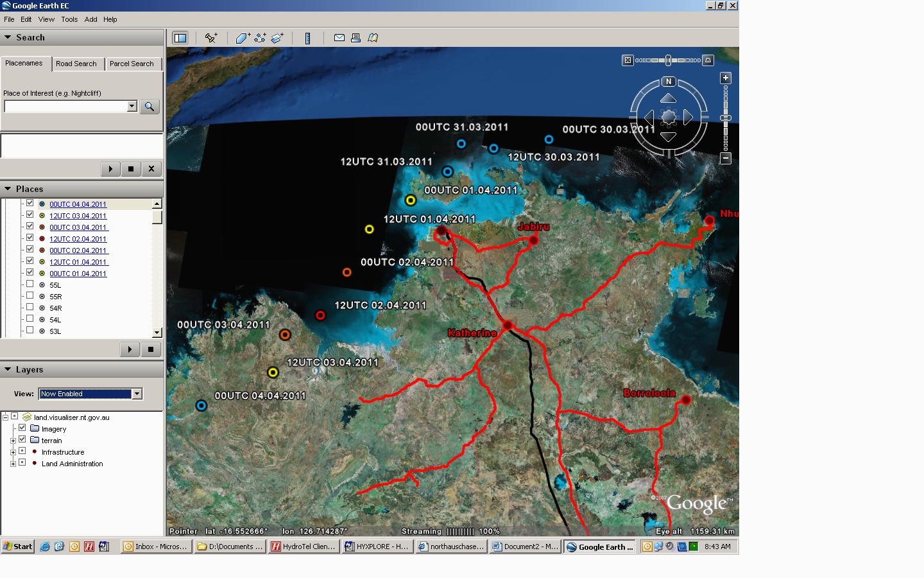
Task: Click the tilt down horizon view icon
Action: pyautogui.click(x=708, y=60)
